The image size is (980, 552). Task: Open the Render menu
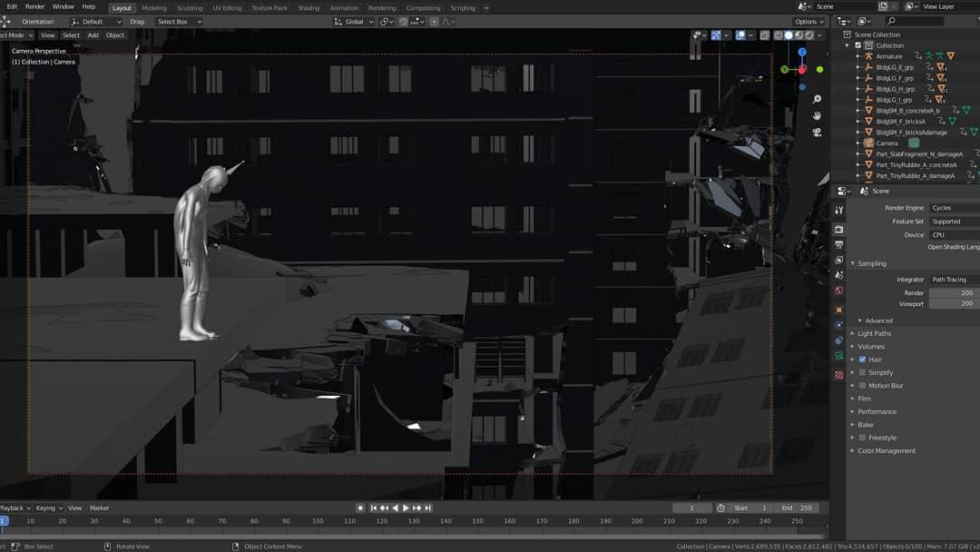(x=35, y=7)
